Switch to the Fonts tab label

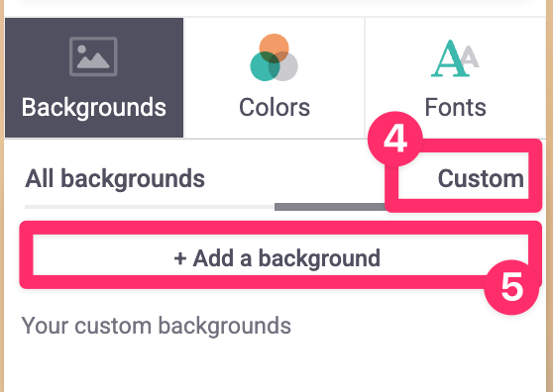tap(455, 107)
